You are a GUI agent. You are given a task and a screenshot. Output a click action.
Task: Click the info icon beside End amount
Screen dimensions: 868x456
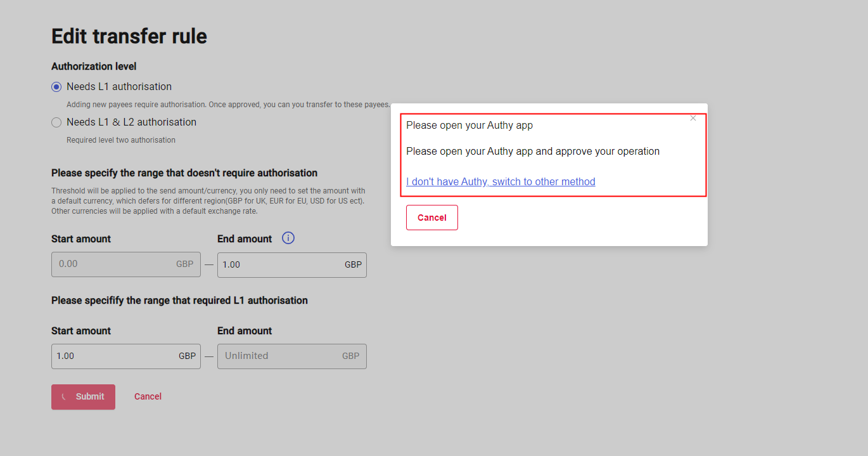pos(288,238)
